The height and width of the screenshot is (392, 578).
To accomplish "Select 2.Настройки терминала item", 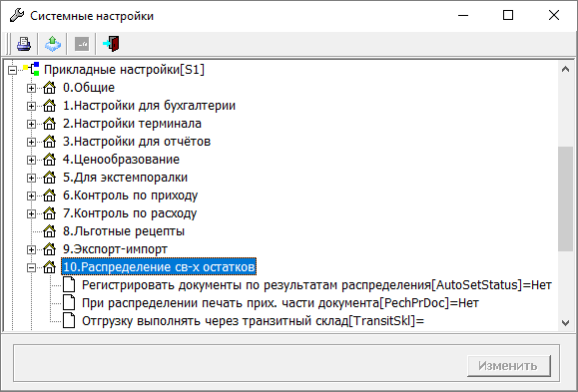I will tap(132, 124).
